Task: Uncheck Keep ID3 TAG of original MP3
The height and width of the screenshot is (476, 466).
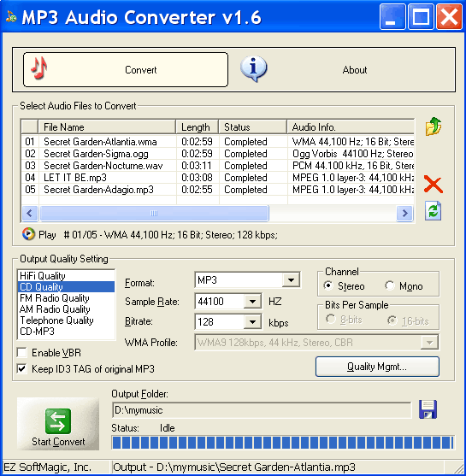Action: click(22, 369)
